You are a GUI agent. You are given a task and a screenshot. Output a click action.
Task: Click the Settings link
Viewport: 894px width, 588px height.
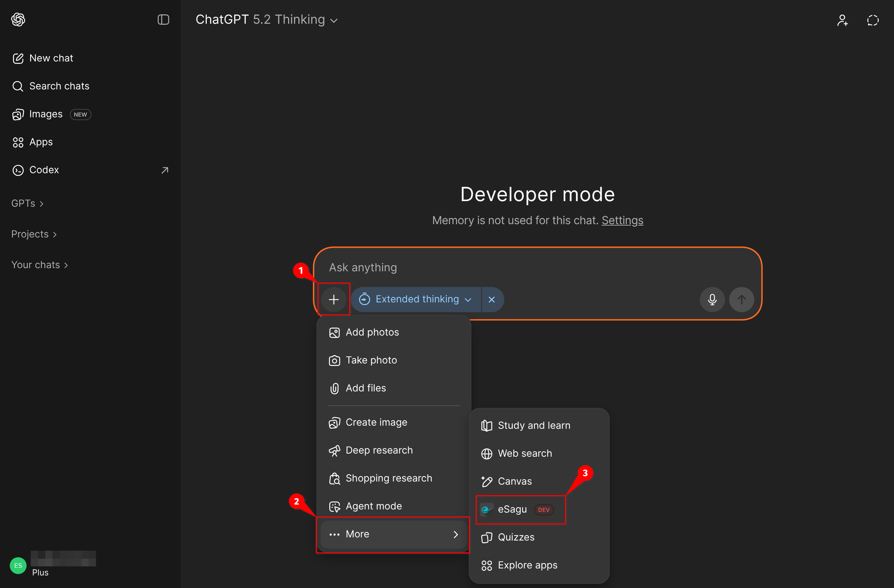(622, 220)
